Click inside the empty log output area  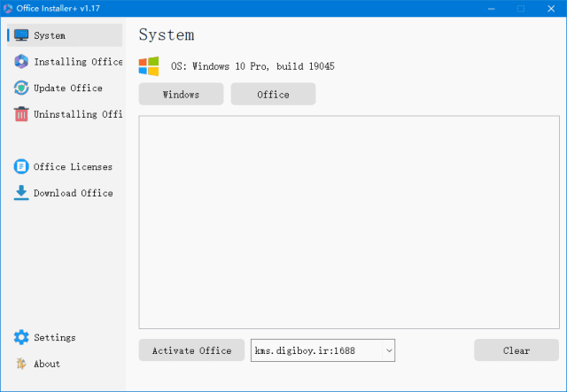click(x=349, y=221)
